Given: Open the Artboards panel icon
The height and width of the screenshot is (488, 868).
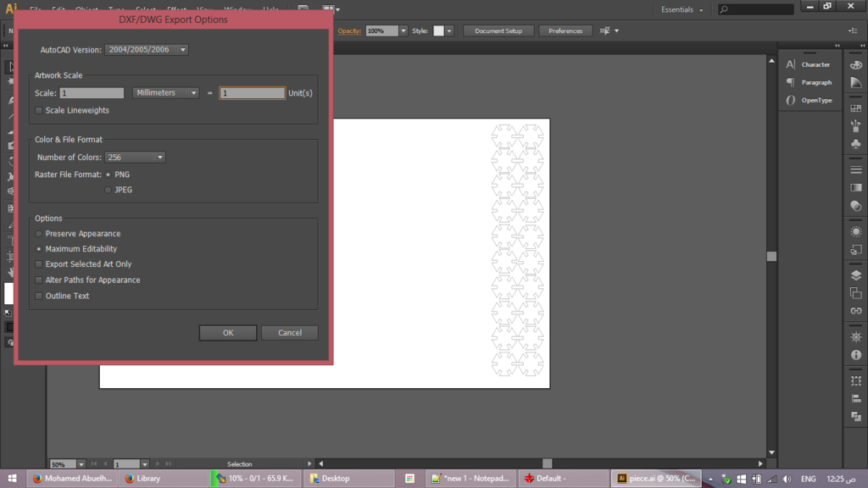Looking at the screenshot, I should 856,293.
